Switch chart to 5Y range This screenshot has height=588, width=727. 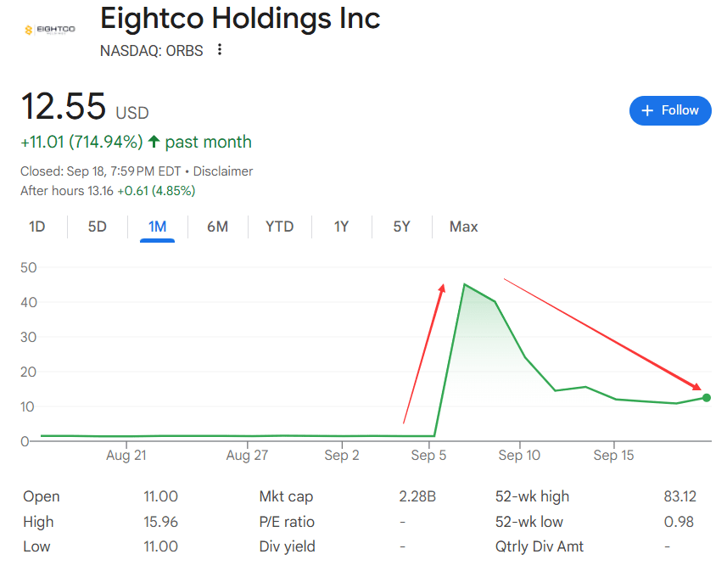(401, 227)
